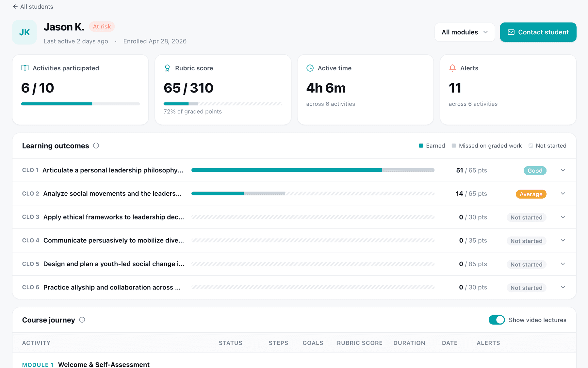Click the Not started badge on CLO 5
This screenshot has height=368, width=588.
526,264
